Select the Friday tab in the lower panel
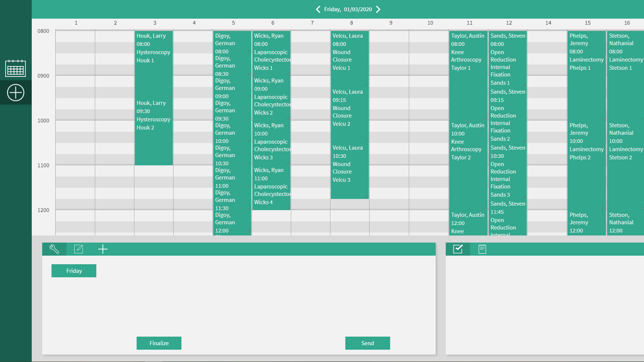The image size is (644, 362). pos(74,271)
